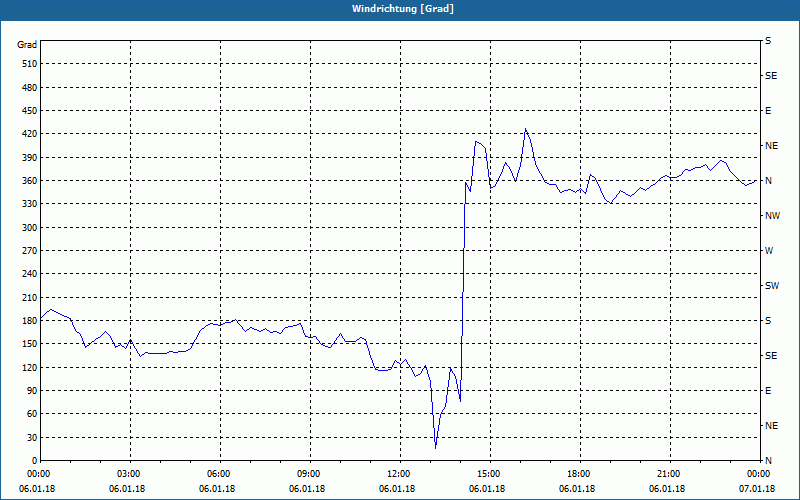Select the 120 degree axis label
The height and width of the screenshot is (500, 800).
(30, 367)
